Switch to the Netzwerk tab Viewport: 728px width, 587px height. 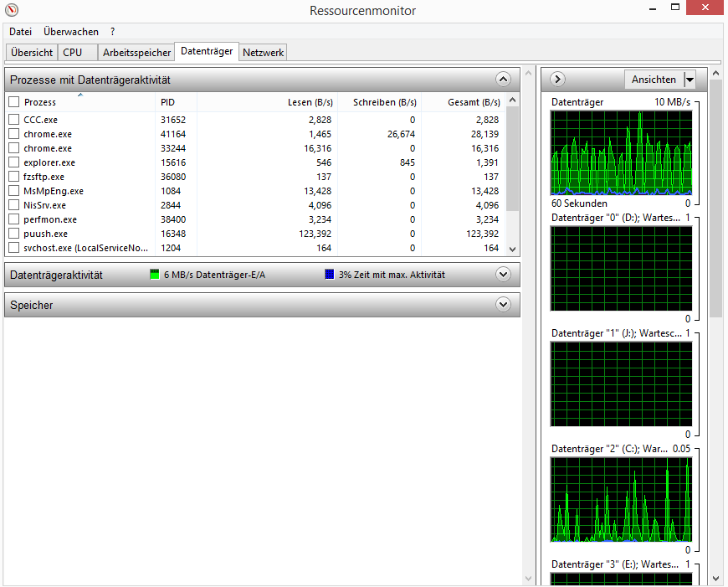point(263,53)
